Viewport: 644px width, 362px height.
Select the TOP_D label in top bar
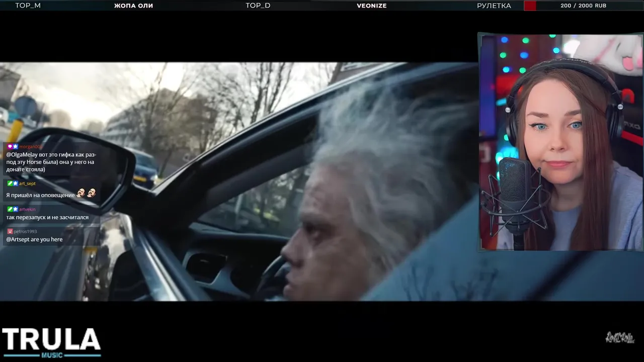tap(258, 6)
